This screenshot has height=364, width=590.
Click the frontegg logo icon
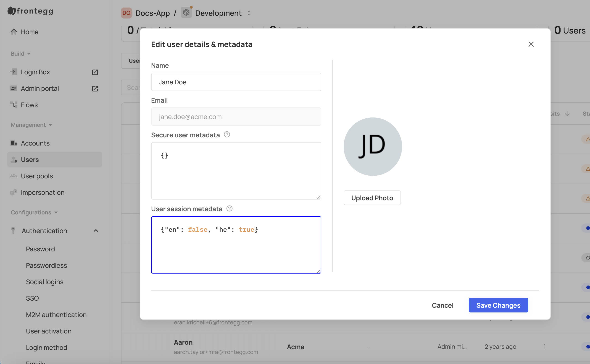click(11, 11)
